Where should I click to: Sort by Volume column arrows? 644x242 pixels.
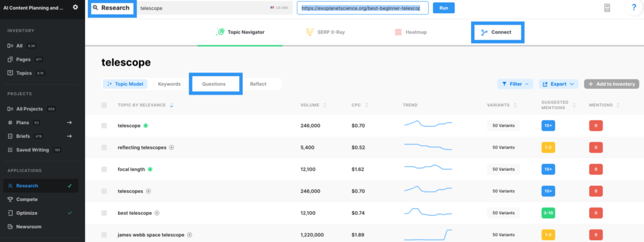click(x=325, y=105)
